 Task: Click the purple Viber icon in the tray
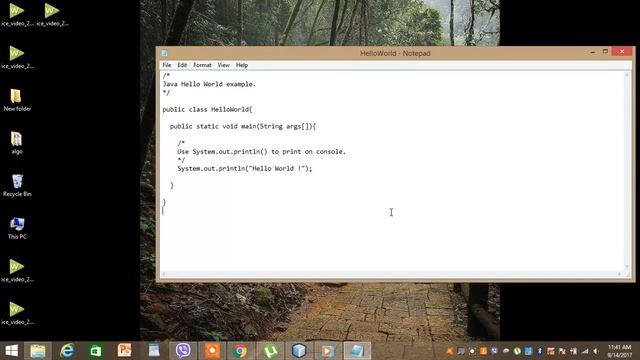pos(494,351)
